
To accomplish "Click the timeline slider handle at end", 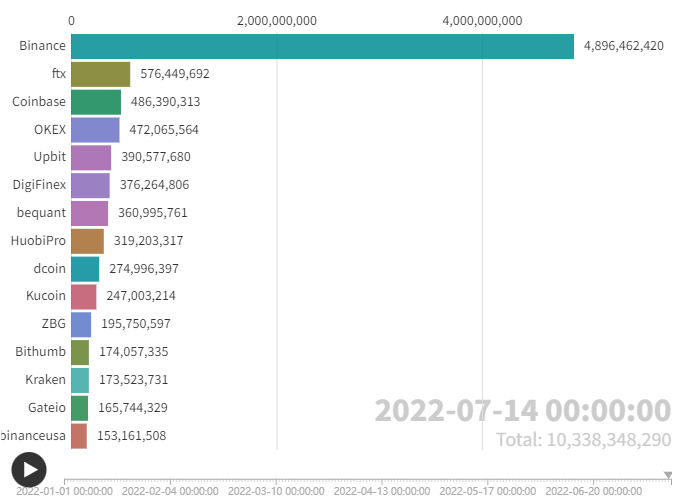I will [668, 475].
